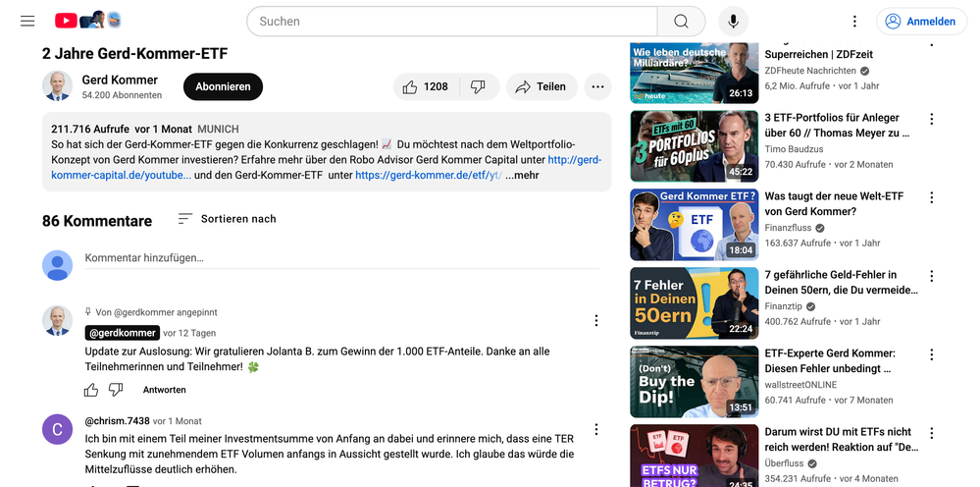Focus the Suchen search field
Viewport: 980px width, 487px height.
[x=452, y=22]
